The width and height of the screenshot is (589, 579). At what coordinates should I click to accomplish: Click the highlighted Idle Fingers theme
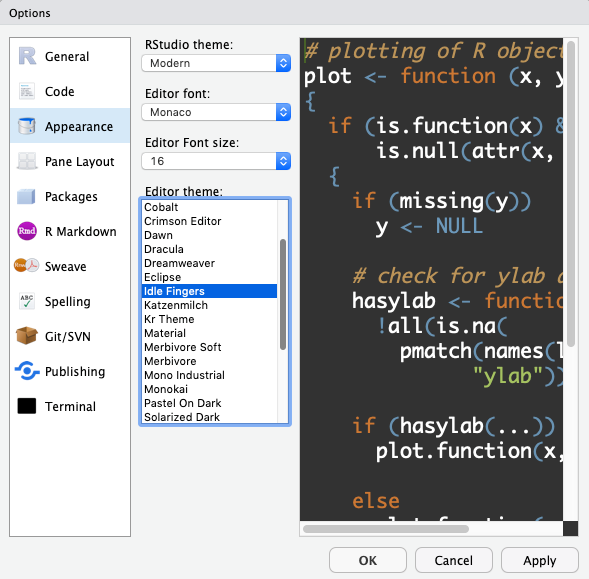point(210,291)
